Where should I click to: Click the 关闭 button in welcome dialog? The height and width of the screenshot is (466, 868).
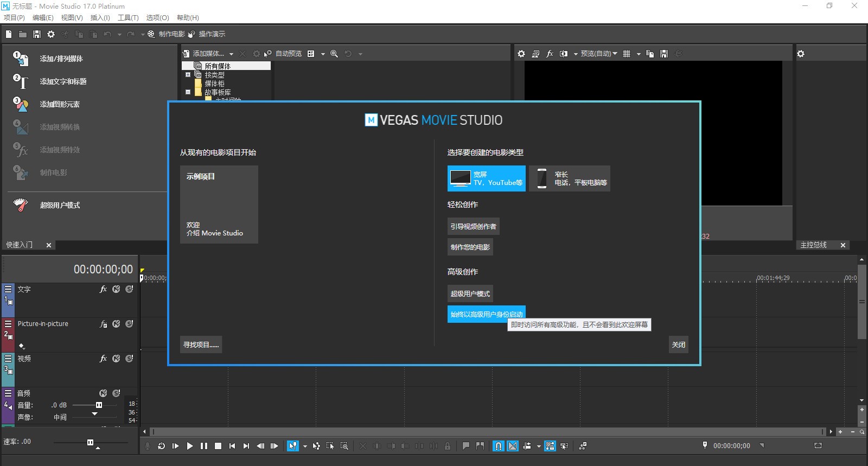678,345
